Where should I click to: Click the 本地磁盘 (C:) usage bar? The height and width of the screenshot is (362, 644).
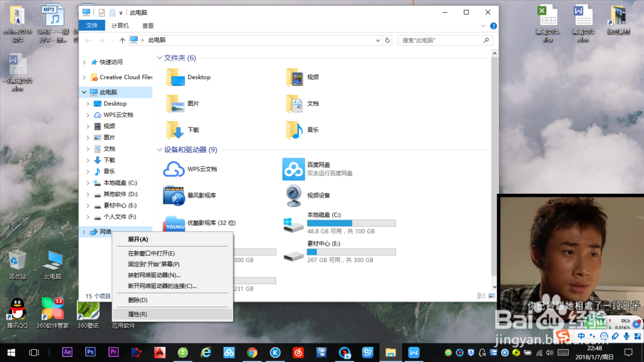[352, 223]
